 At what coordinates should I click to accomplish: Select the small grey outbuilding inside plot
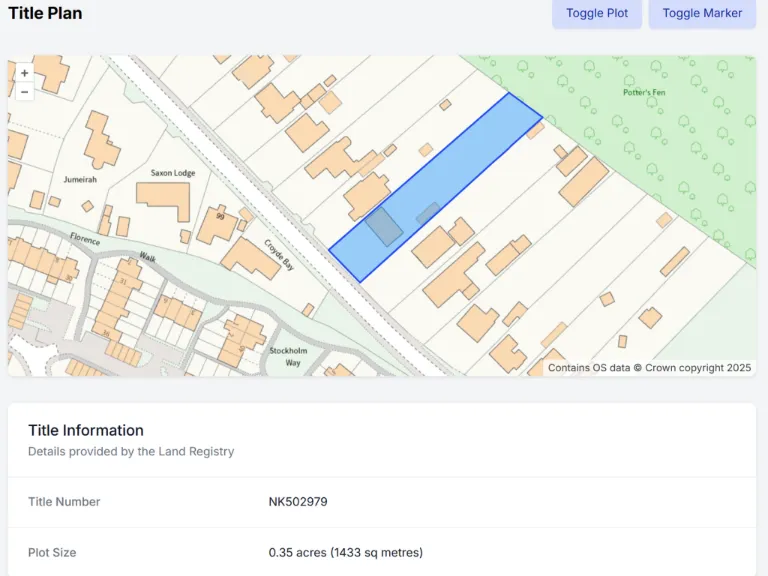[428, 212]
